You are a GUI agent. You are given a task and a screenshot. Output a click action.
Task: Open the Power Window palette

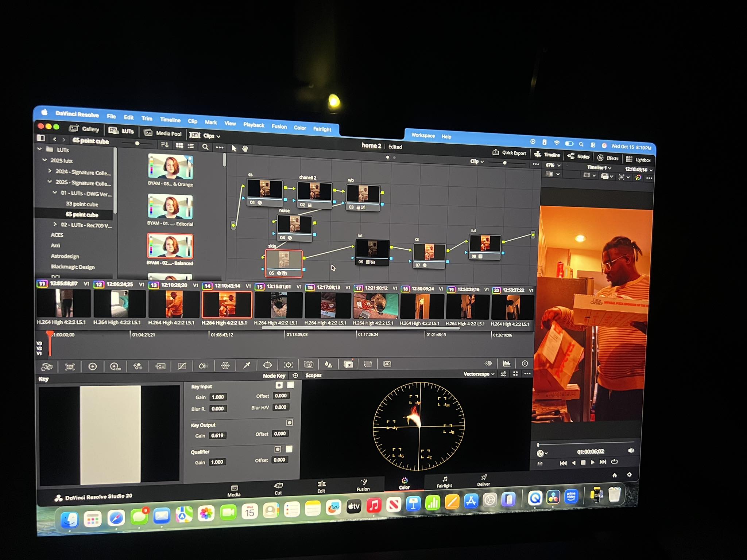(x=267, y=365)
